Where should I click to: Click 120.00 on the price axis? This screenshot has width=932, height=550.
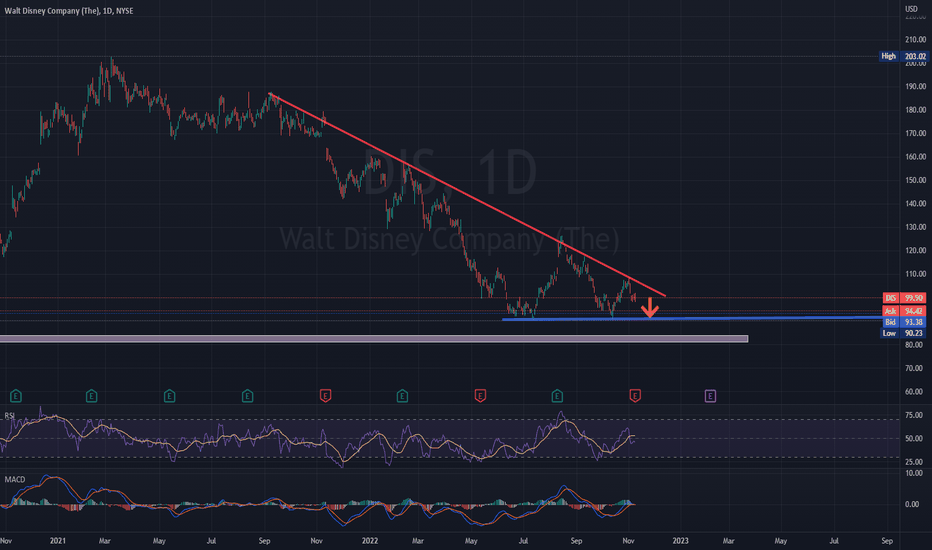915,250
